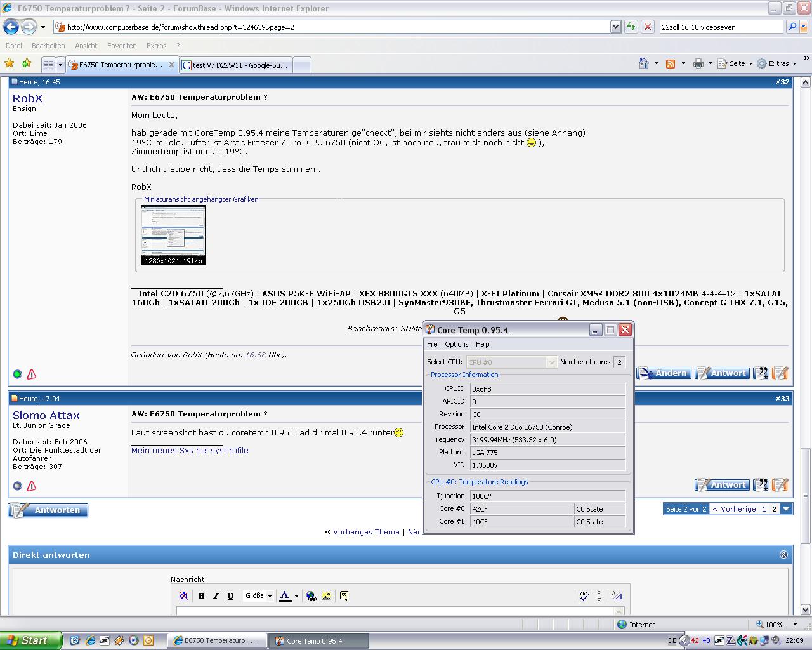This screenshot has height=650, width=812.
Task: Click the Antwort button on post #32
Action: [722, 373]
